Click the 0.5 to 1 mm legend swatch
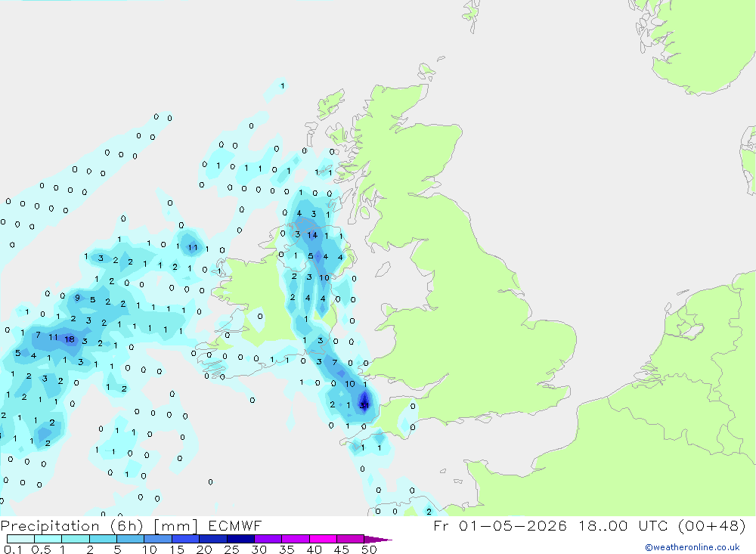This screenshot has height=554, width=756. coord(48,539)
